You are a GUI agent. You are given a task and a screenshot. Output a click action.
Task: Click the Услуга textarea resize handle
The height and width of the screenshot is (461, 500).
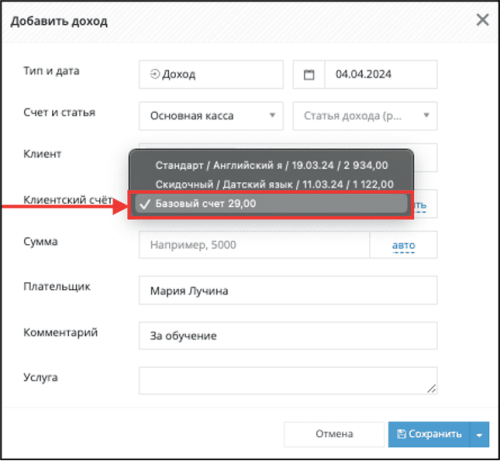(x=432, y=388)
